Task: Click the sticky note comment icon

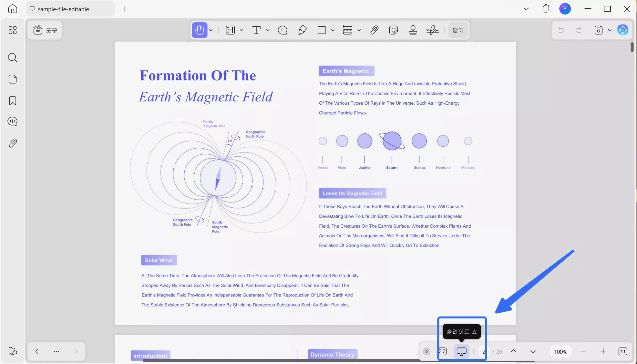Action: [x=282, y=30]
